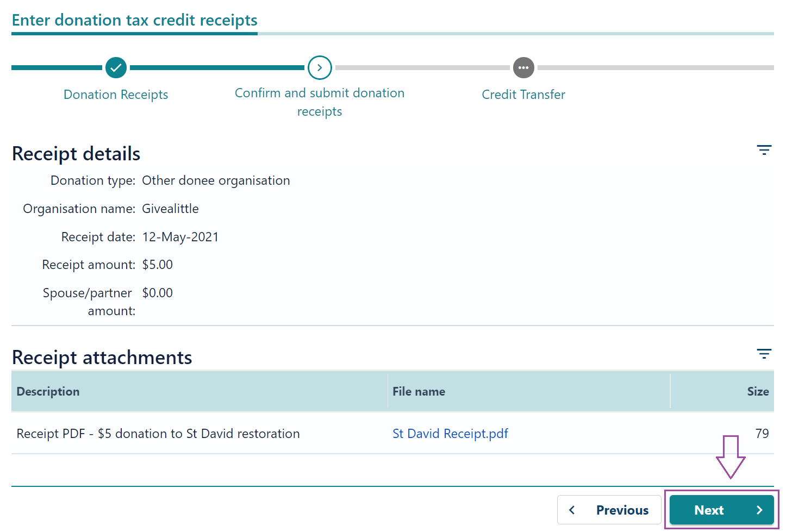Select the Donation Receipts step label
Image resolution: width=786 pixels, height=532 pixels.
coord(116,95)
